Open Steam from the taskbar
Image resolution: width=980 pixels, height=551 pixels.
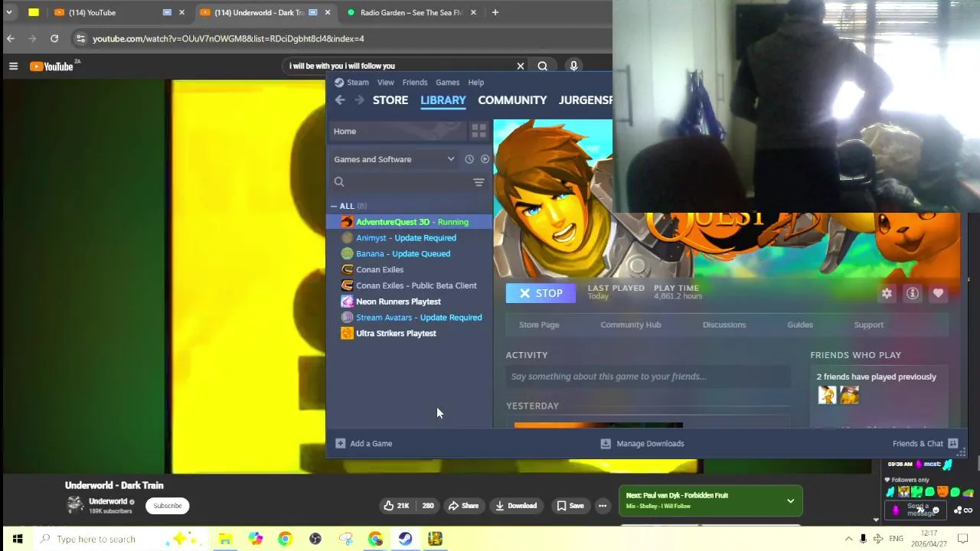click(x=405, y=539)
